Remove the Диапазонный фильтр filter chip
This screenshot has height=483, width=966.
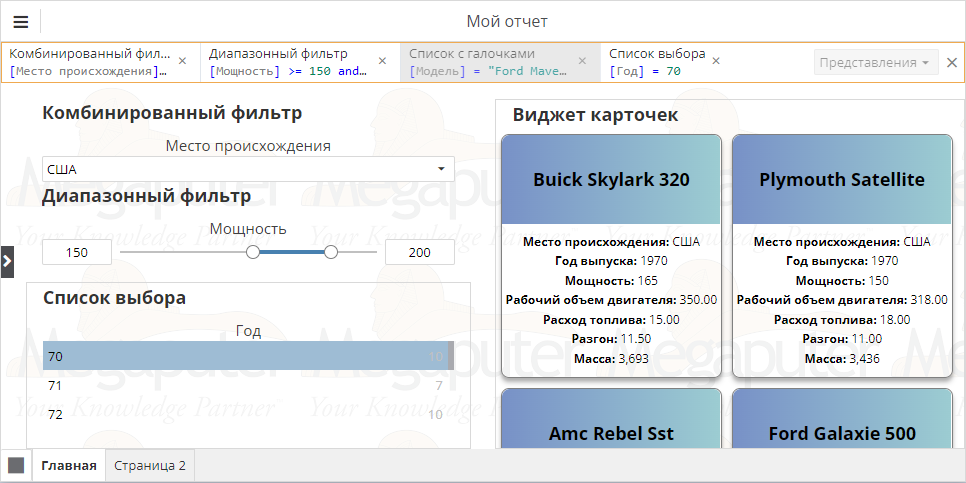coord(382,61)
